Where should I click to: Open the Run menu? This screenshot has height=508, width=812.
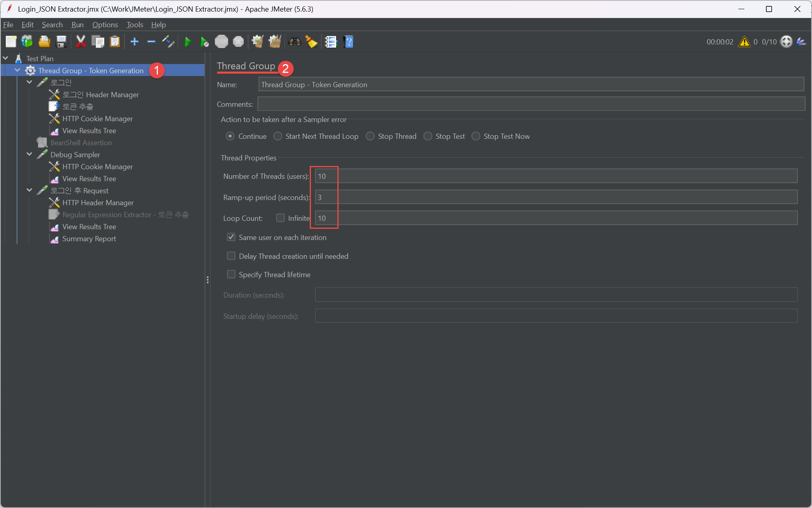pos(77,25)
